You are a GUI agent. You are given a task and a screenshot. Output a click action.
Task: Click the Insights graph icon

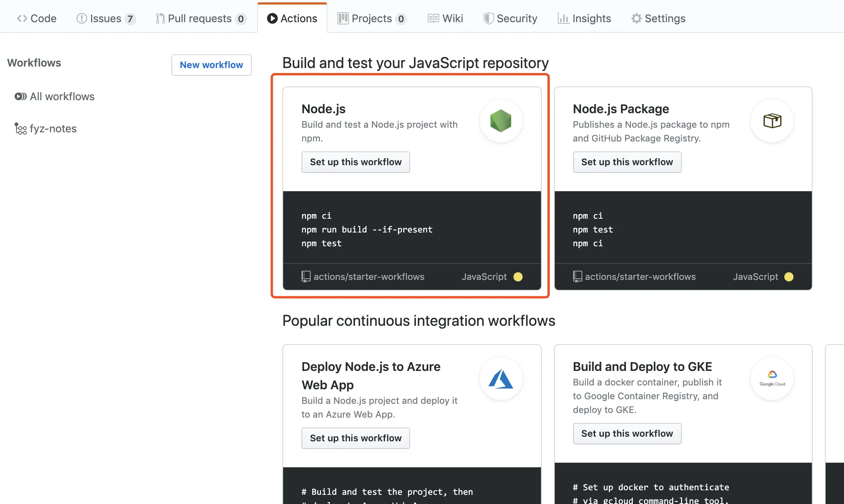click(x=563, y=18)
